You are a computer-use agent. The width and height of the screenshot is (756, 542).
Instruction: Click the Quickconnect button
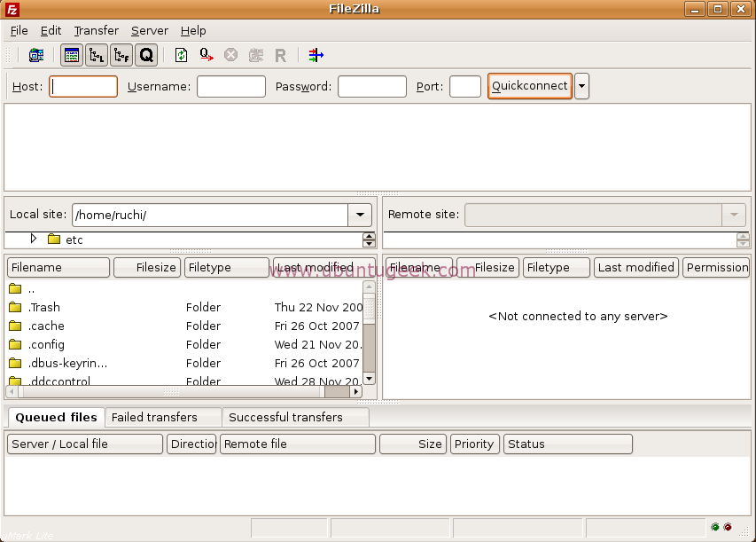coord(530,86)
